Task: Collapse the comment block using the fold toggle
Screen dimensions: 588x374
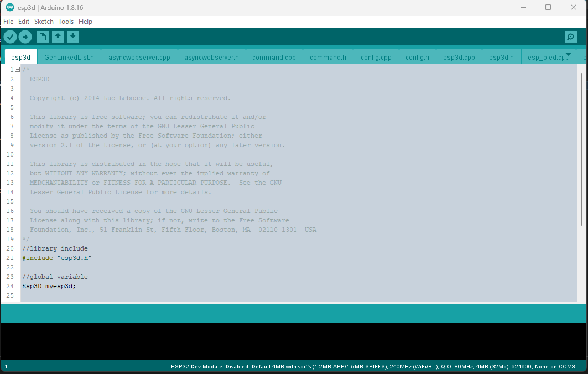Action: (x=17, y=69)
